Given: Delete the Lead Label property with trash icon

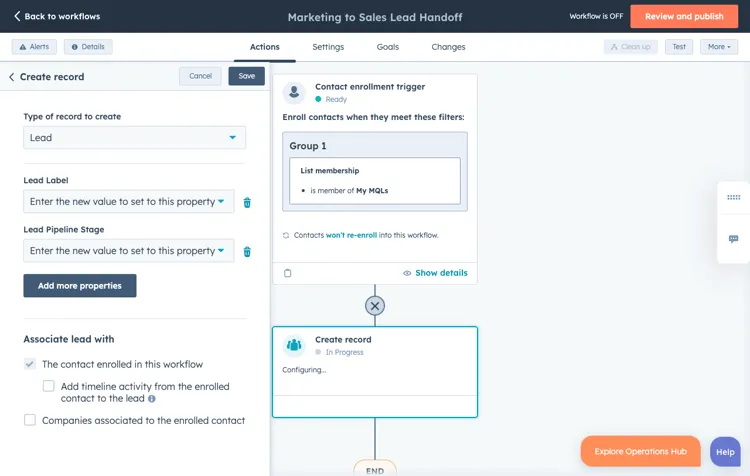Looking at the screenshot, I should 247,202.
